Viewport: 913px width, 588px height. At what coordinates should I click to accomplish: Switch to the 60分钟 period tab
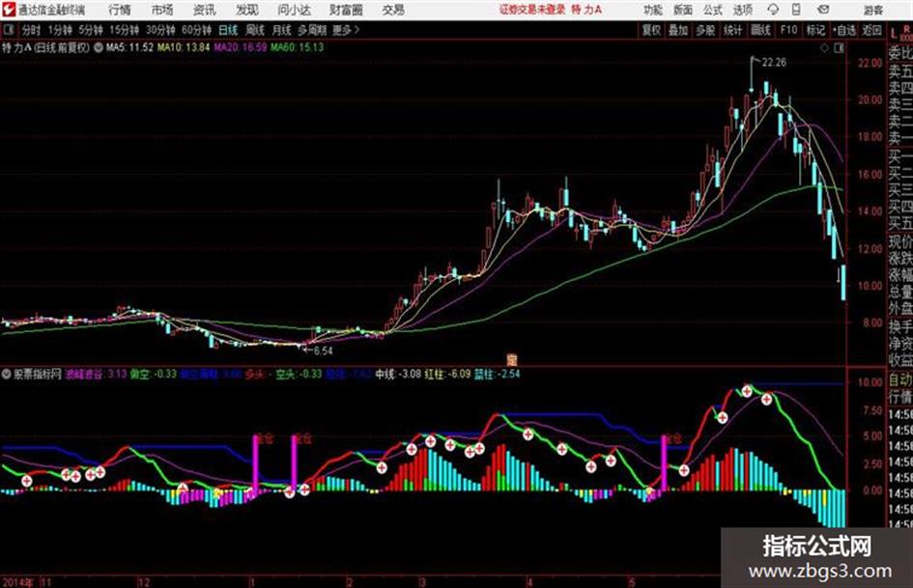pos(196,30)
